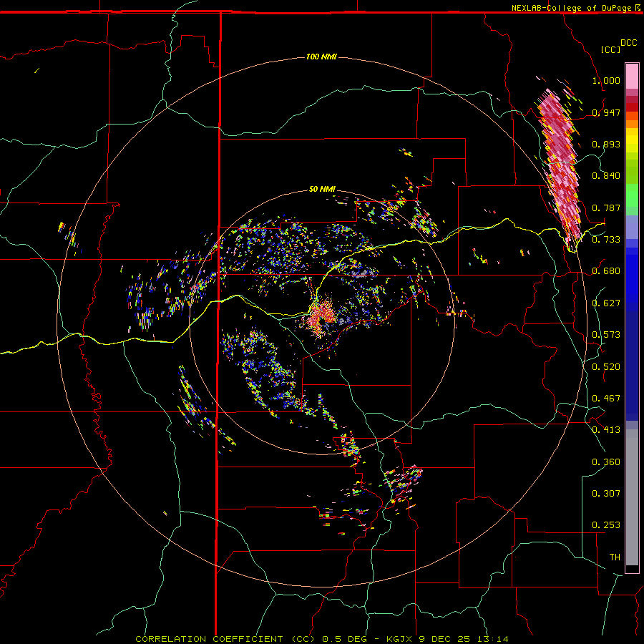Click the DCC legend heading
The width and height of the screenshot is (644, 644).
[628, 43]
